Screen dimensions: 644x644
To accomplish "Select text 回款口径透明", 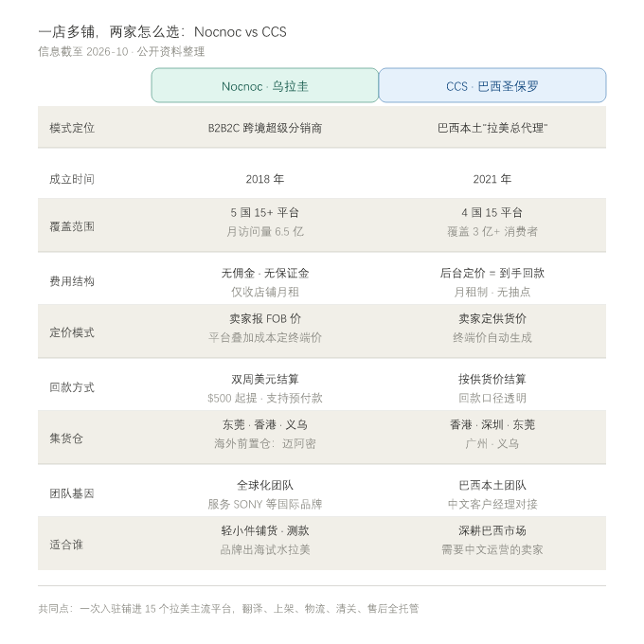I will 492,398.
